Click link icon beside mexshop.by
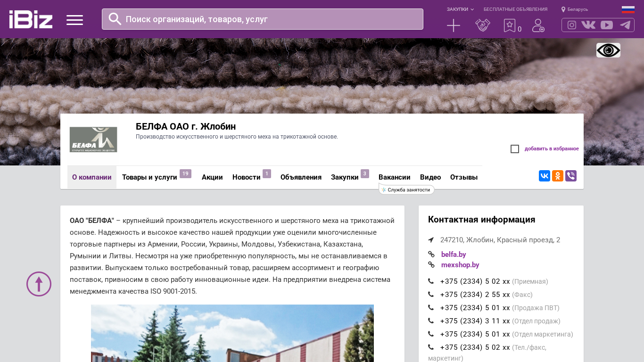Image resolution: width=644 pixels, height=362 pixels. [x=431, y=265]
